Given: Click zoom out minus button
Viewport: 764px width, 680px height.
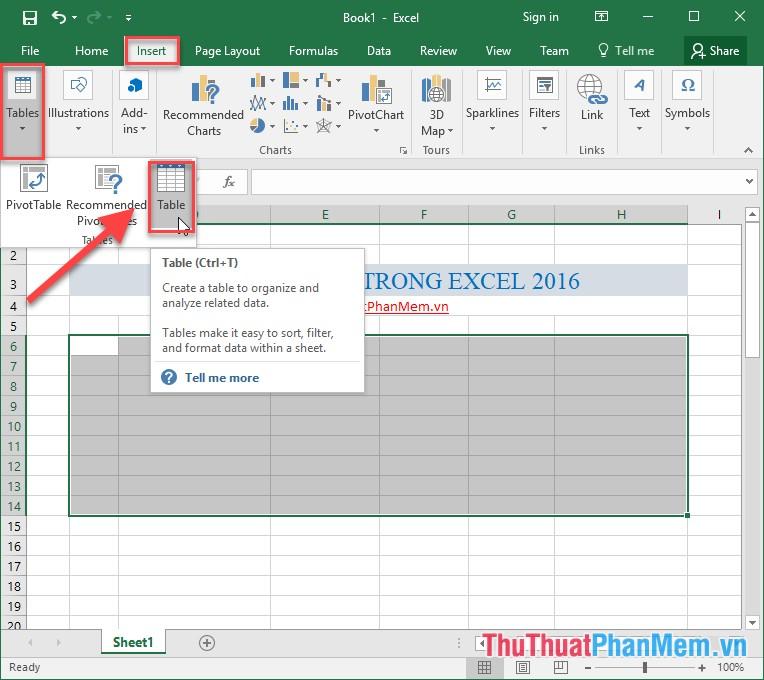Looking at the screenshot, I should pos(588,668).
